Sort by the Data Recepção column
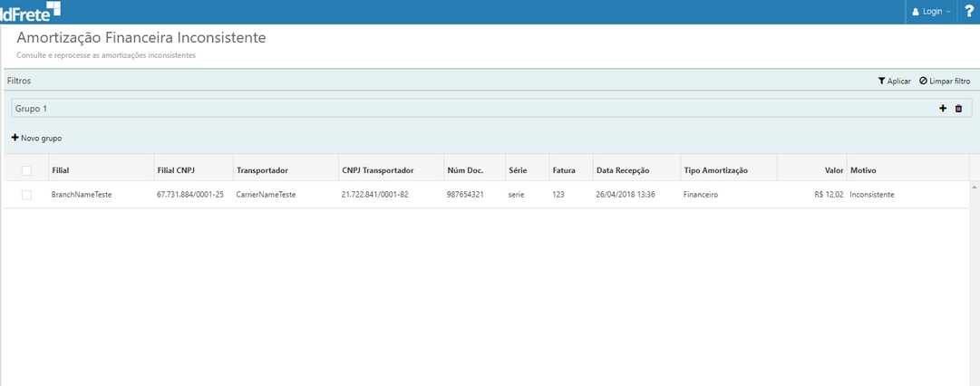This screenshot has width=980, height=386. pyautogui.click(x=625, y=170)
